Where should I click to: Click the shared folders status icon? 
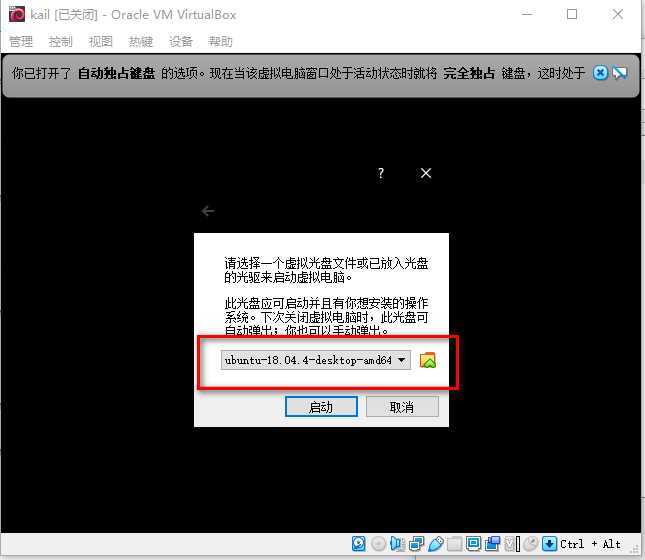click(x=455, y=544)
